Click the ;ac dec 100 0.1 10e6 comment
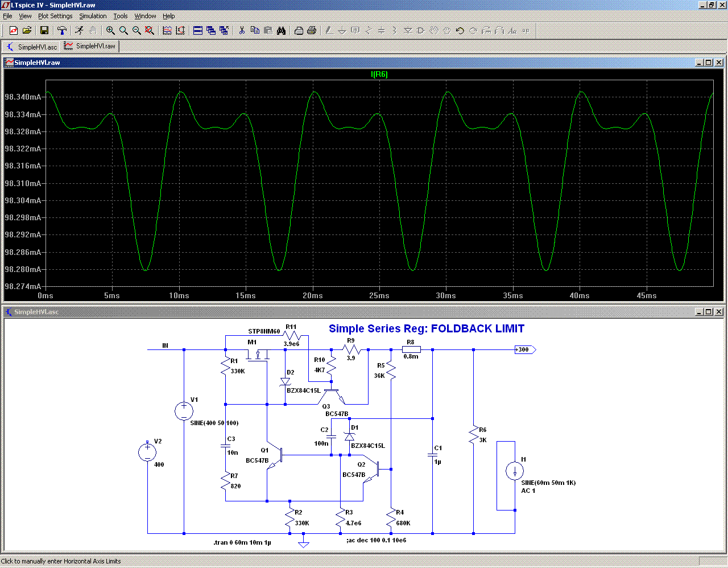 click(x=377, y=540)
